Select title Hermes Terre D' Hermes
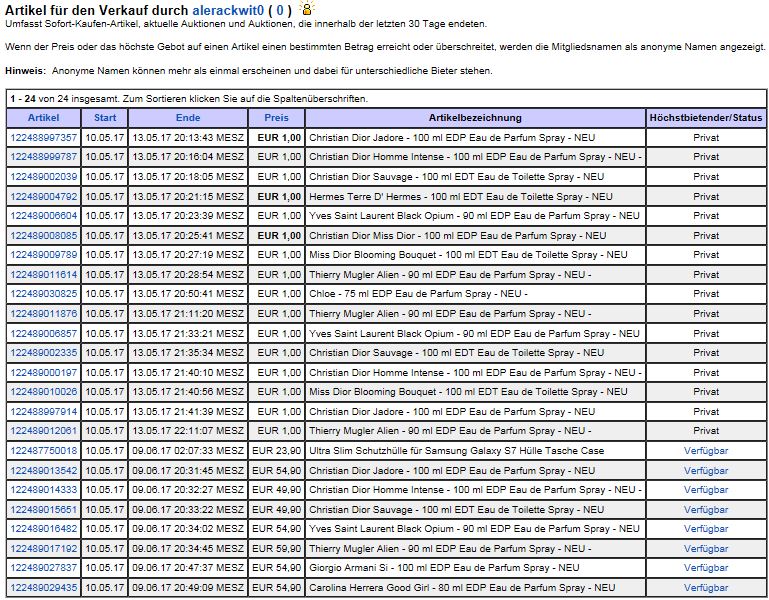769x600 pixels. click(461, 197)
